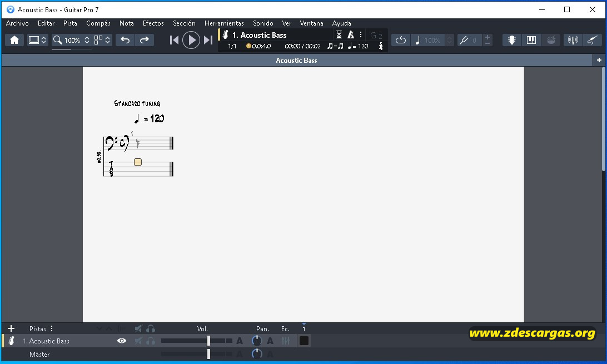
Task: Show the drum view
Action: pyautogui.click(x=551, y=40)
